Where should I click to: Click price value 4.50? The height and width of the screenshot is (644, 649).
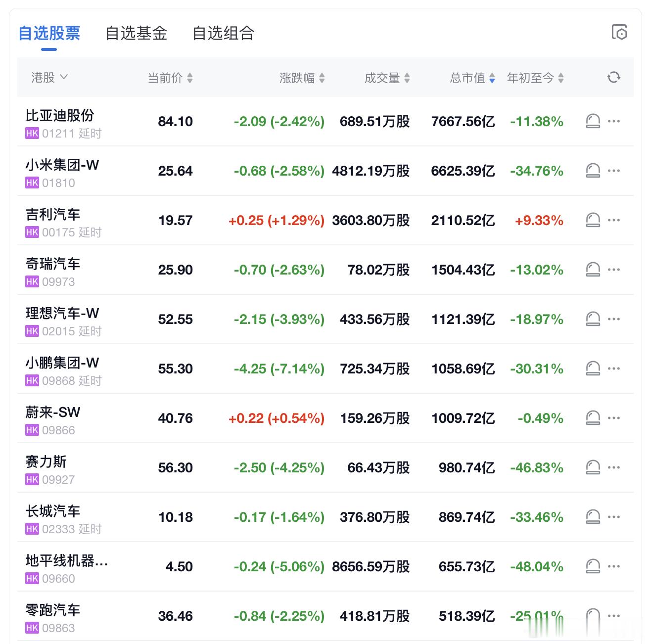click(x=180, y=566)
